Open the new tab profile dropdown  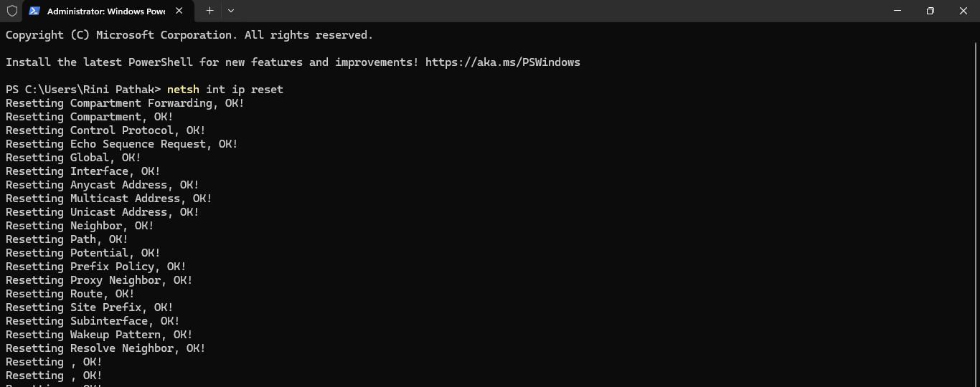(x=231, y=11)
